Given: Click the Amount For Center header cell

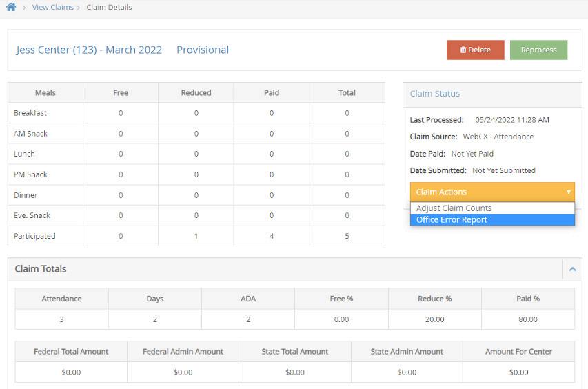Looking at the screenshot, I should [518, 352].
